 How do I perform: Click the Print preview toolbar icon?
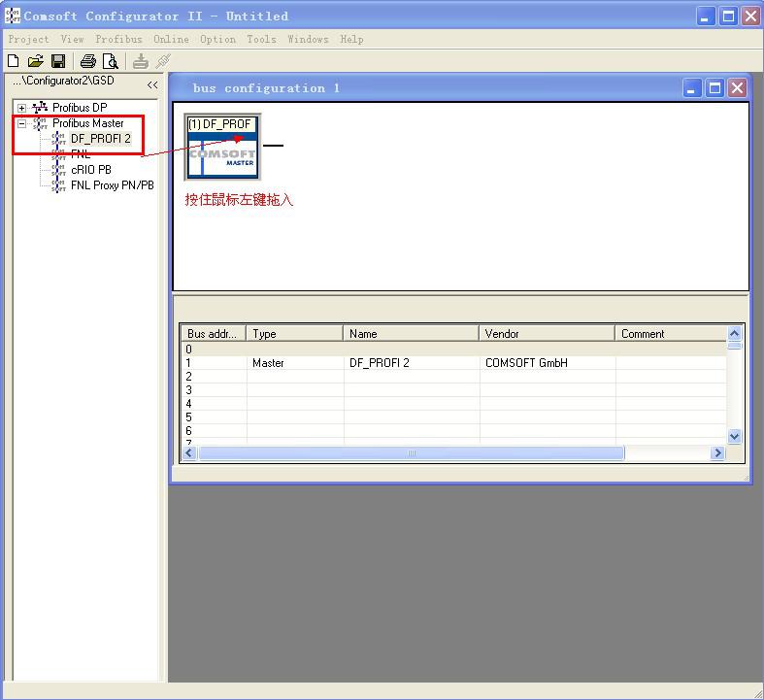pos(111,61)
